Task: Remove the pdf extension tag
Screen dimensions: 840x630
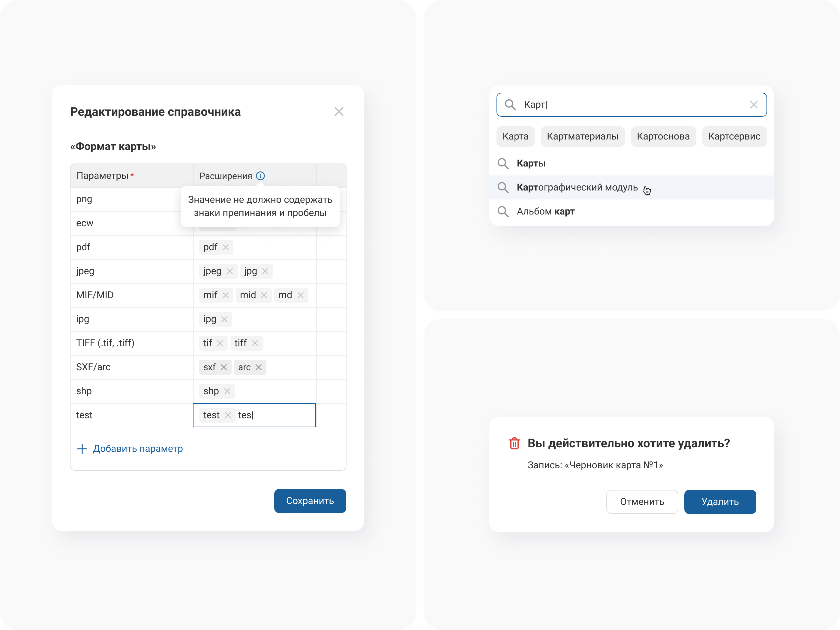Action: pos(226,247)
